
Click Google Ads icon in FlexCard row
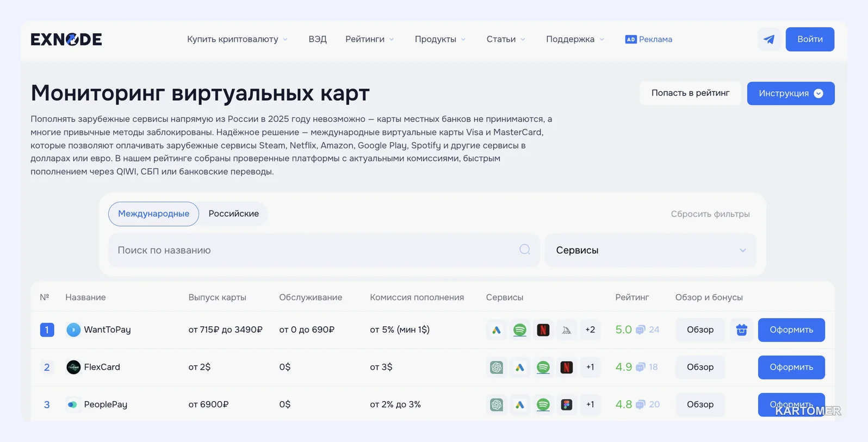[520, 367]
